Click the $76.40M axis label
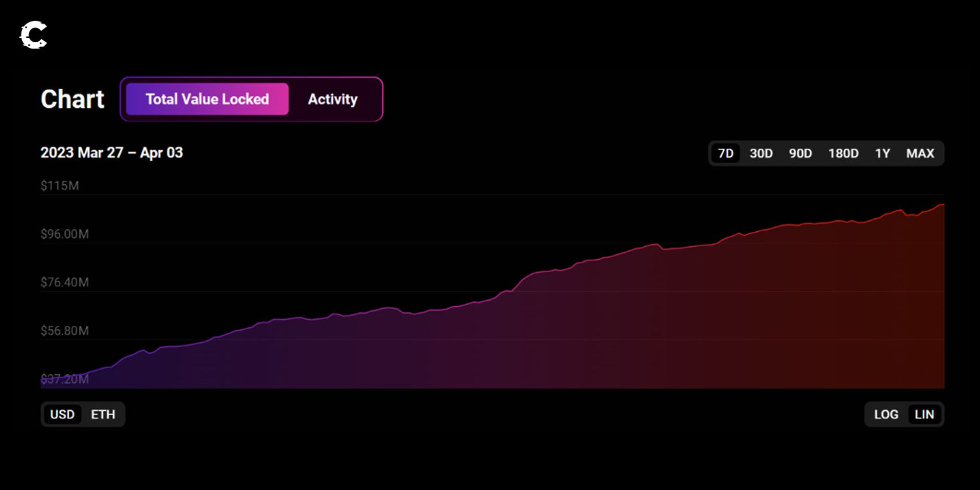 65,282
